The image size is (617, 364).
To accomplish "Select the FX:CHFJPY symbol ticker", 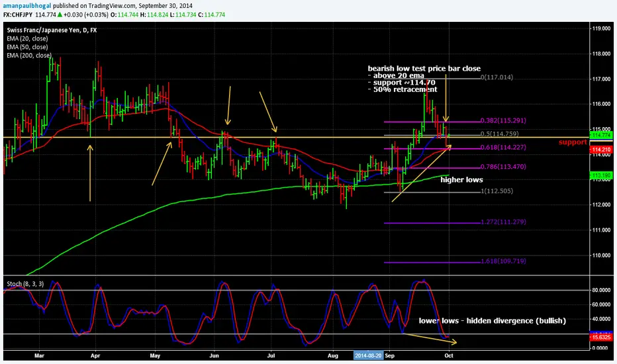I will coord(18,15).
